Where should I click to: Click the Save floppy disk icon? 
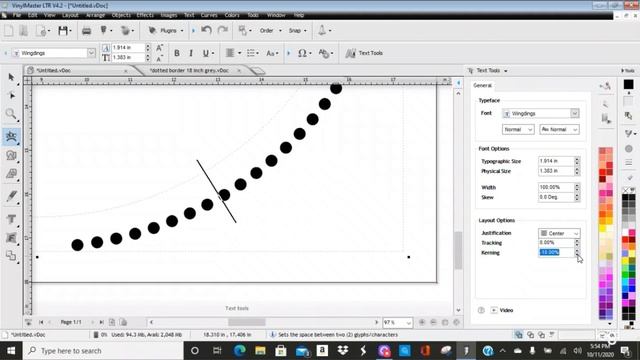pos(63,31)
